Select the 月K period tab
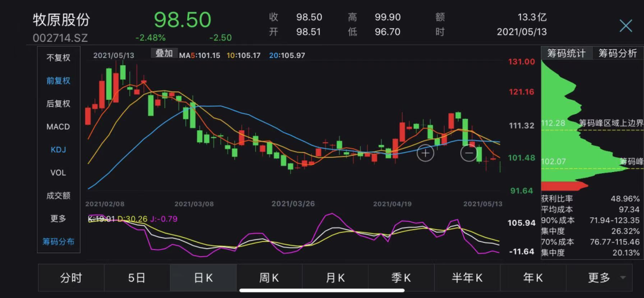 [x=335, y=278]
